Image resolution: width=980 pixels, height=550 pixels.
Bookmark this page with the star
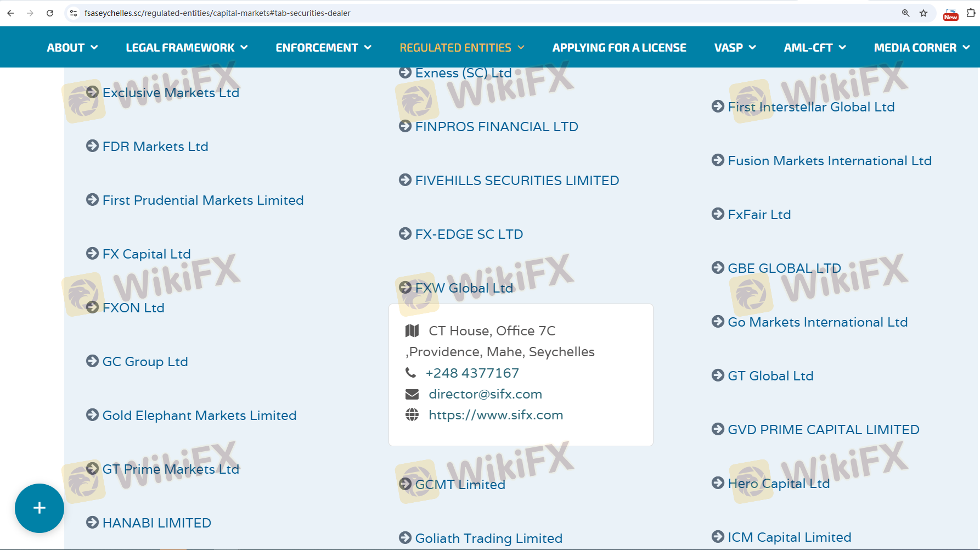pos(923,13)
